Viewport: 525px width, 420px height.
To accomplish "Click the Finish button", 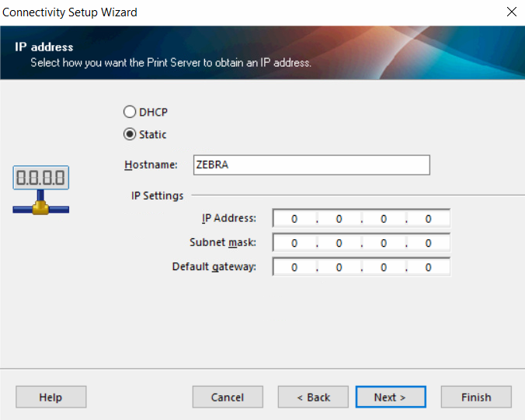I will [x=476, y=397].
